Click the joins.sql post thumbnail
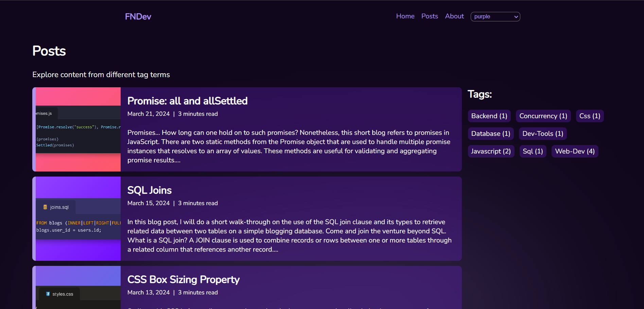 point(78,219)
